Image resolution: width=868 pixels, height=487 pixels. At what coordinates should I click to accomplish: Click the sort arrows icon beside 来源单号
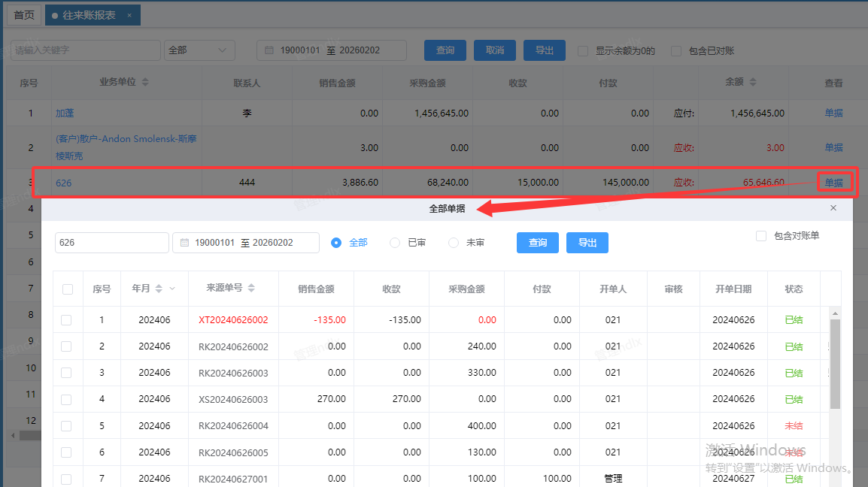pyautogui.click(x=251, y=289)
